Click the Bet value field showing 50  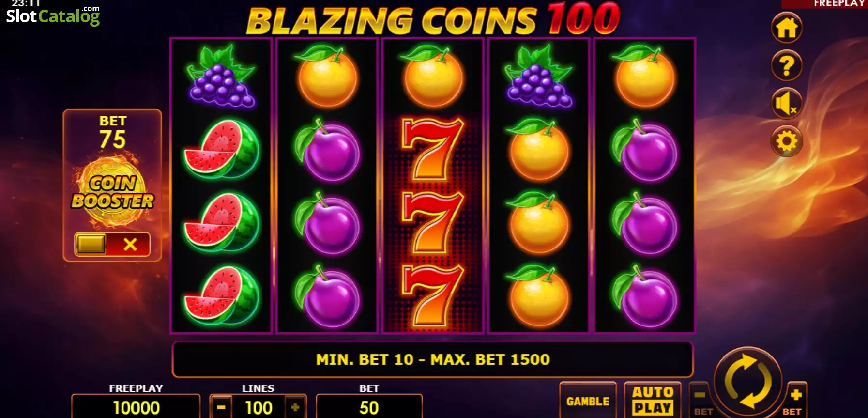(x=369, y=407)
